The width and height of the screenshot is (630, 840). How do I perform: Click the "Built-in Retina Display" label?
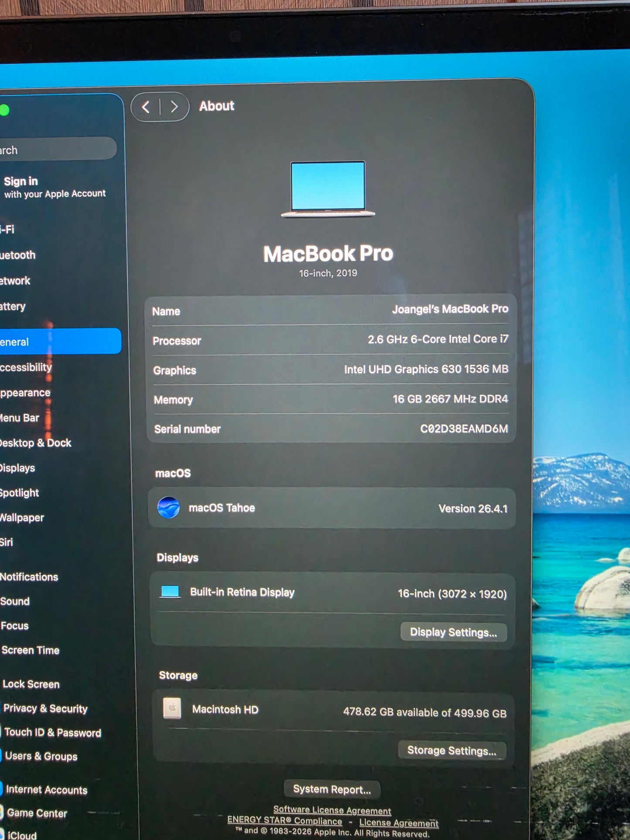pos(242,592)
